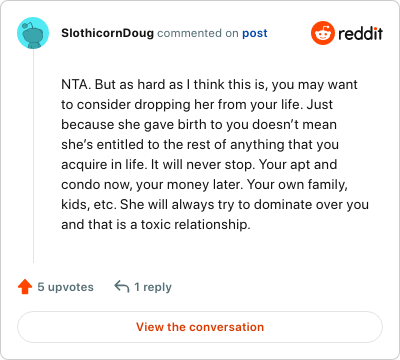Click the line starting "she's entitled"
The height and width of the screenshot is (360, 400).
pos(200,144)
